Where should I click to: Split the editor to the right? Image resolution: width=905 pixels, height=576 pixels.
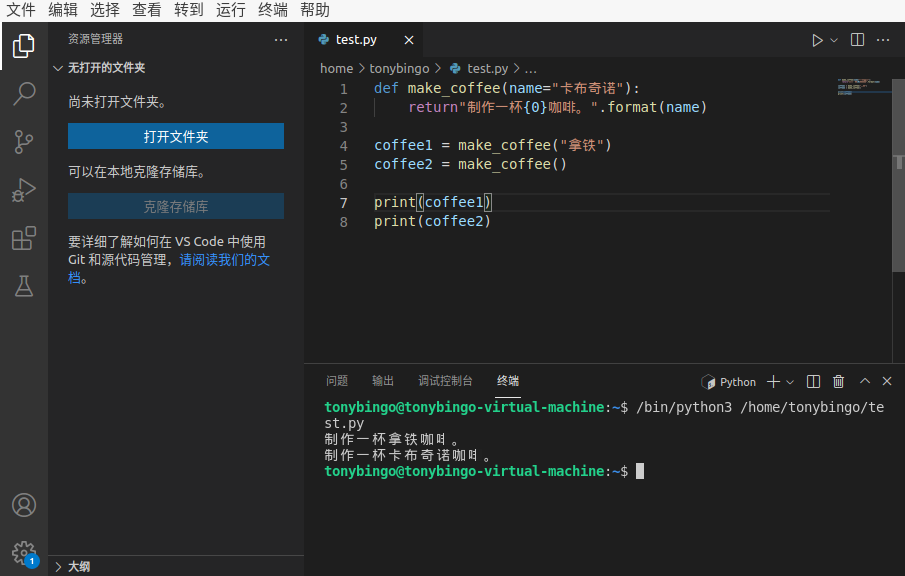pyautogui.click(x=857, y=40)
